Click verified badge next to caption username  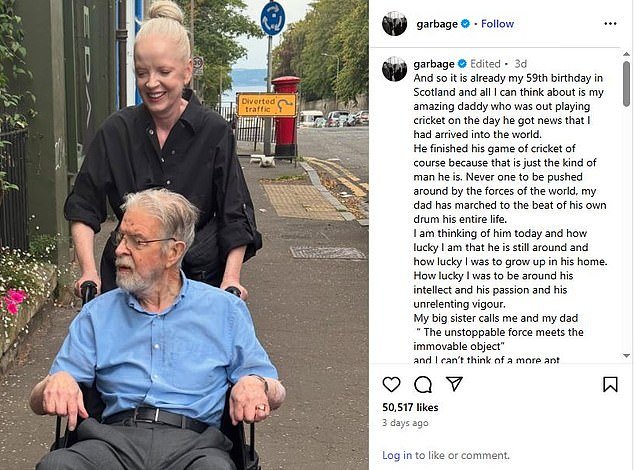462,64
